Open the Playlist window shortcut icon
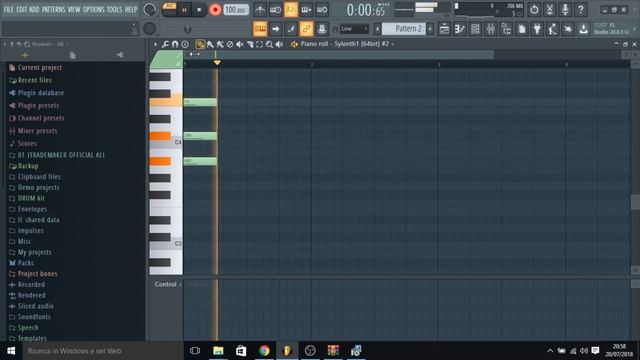The image size is (640, 360). pos(444,29)
